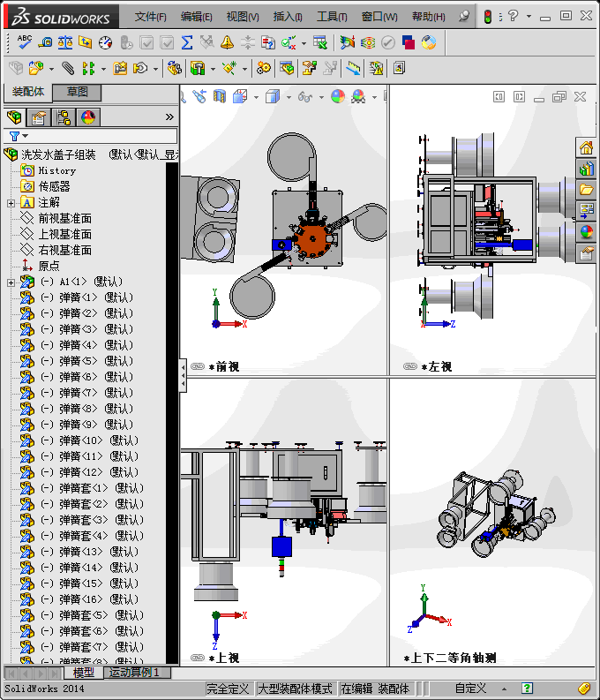The image size is (600, 700).
Task: Click Edit Appearance color ball
Action: coord(338,96)
